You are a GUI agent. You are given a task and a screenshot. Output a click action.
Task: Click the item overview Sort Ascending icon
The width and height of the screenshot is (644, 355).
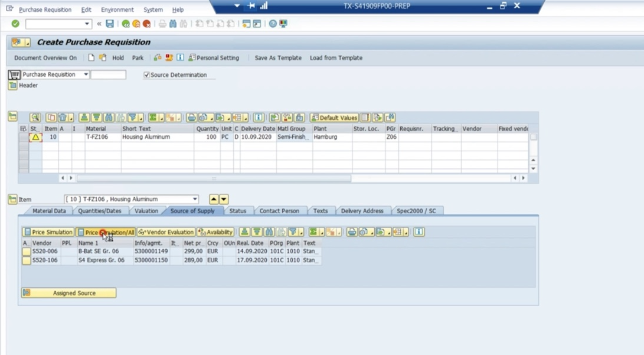click(84, 118)
